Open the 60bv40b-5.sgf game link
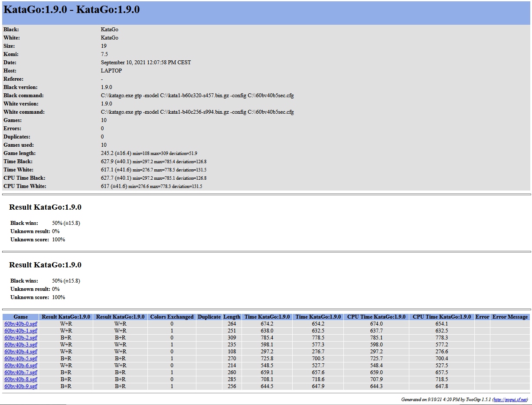 coord(21,359)
